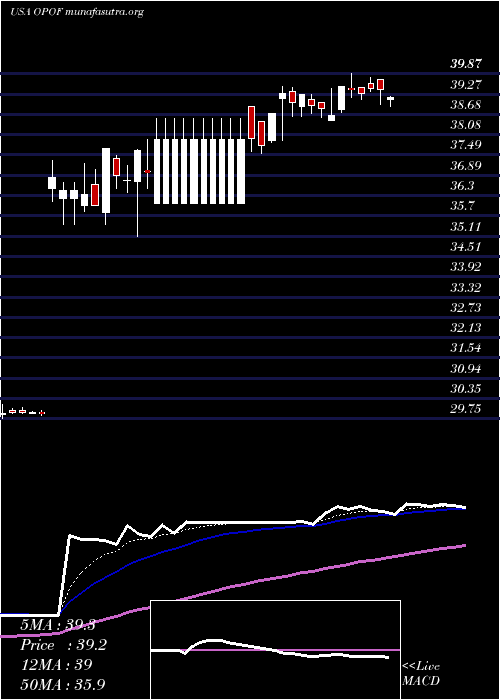Viewport: 500px width, 700px height.
Task: Select the 37.49 price axis label
Action: (x=466, y=145)
